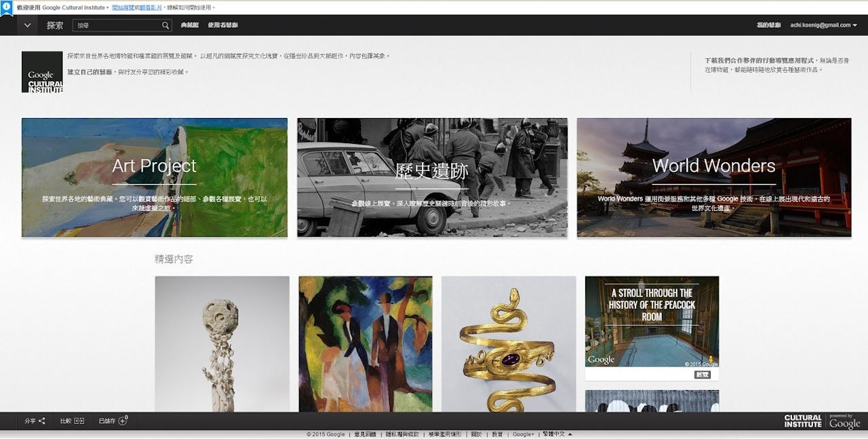Screen dimensions: 868x439
Task: Click the 教育 footer link
Action: point(497,434)
